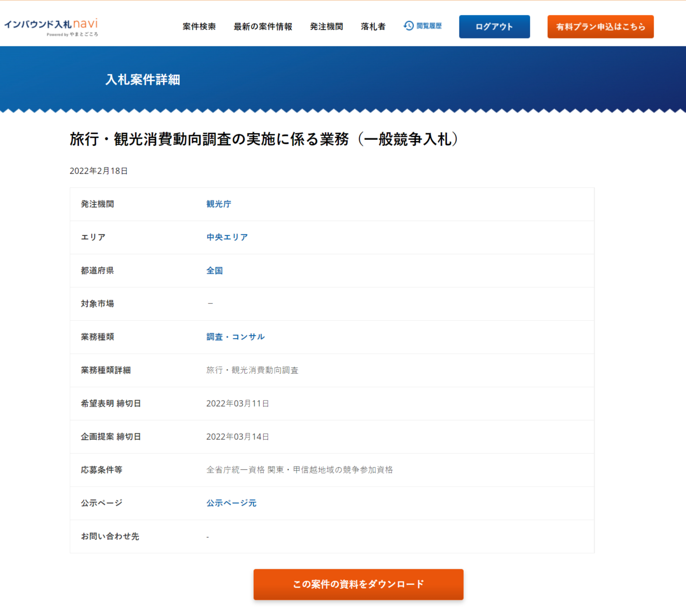Click この案件の資料をダウンロード button
The height and width of the screenshot is (616, 686).
pyautogui.click(x=358, y=585)
